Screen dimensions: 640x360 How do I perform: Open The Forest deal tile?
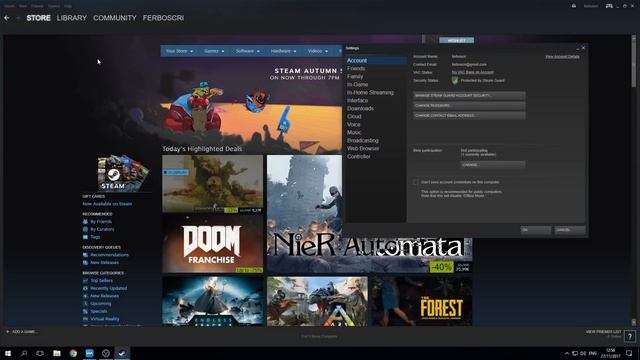pyautogui.click(x=422, y=302)
